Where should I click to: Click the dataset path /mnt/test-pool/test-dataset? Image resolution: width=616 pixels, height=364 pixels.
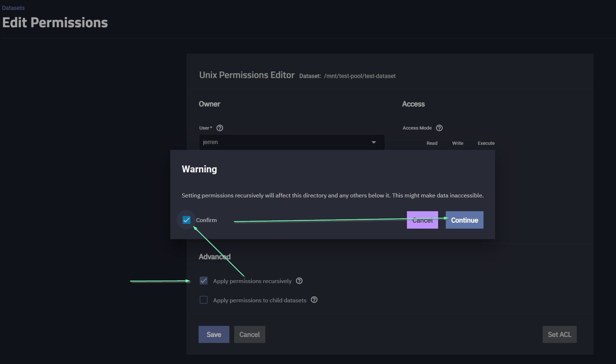tap(360, 76)
